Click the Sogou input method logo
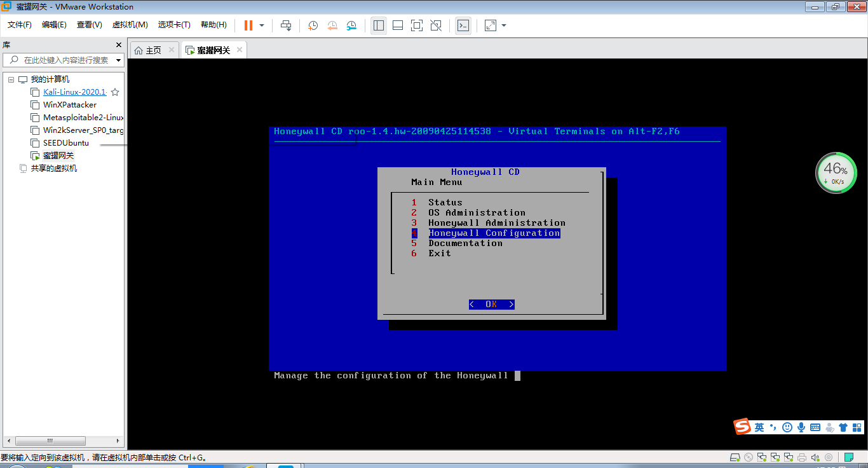This screenshot has height=468, width=868. [743, 427]
